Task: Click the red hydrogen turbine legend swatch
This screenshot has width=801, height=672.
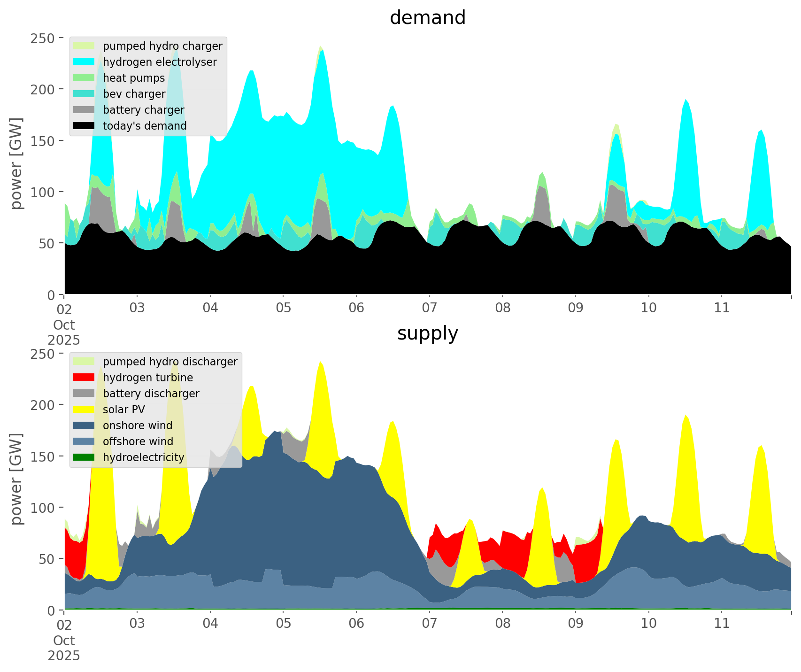Action: point(84,378)
